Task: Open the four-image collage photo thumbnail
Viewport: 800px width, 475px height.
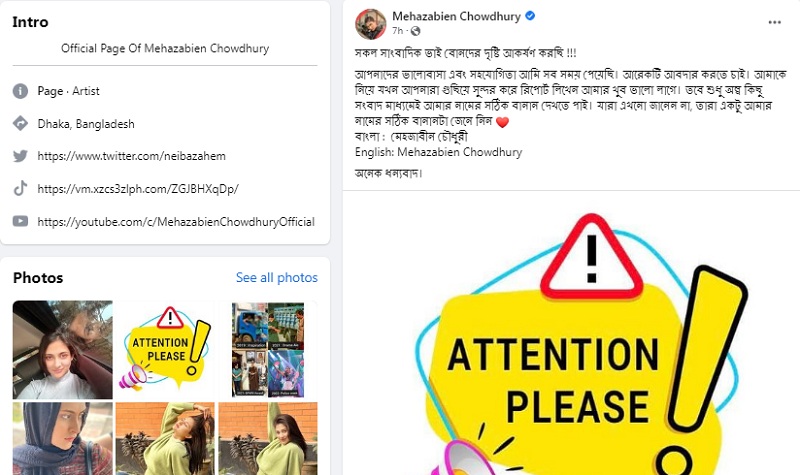Action: point(268,349)
